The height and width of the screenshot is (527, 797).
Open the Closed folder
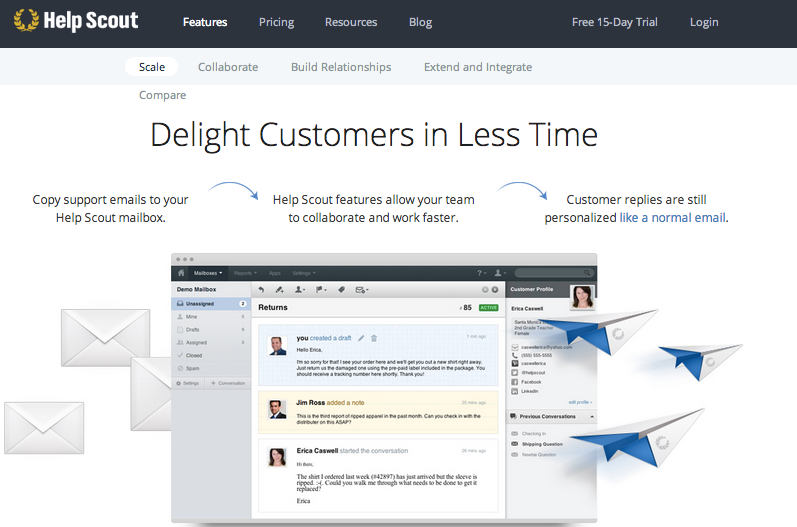tap(211, 355)
